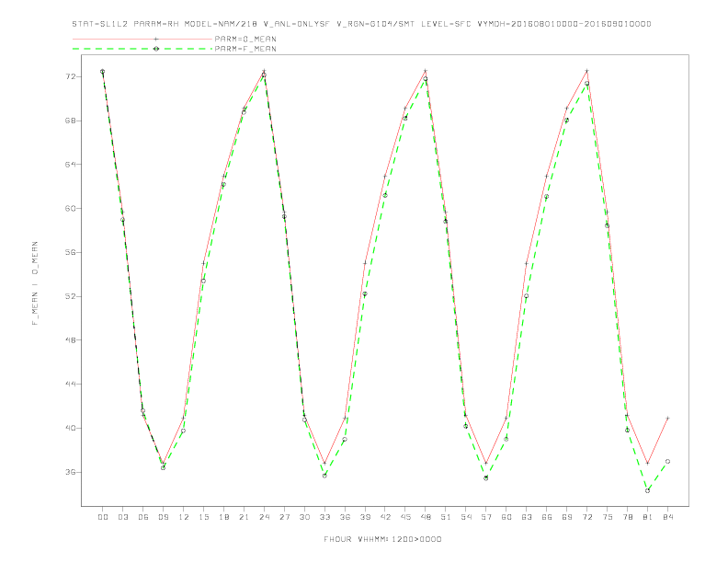Click V_RGN=G104/SMT in the chart title
The image size is (728, 563).
[x=376, y=24]
